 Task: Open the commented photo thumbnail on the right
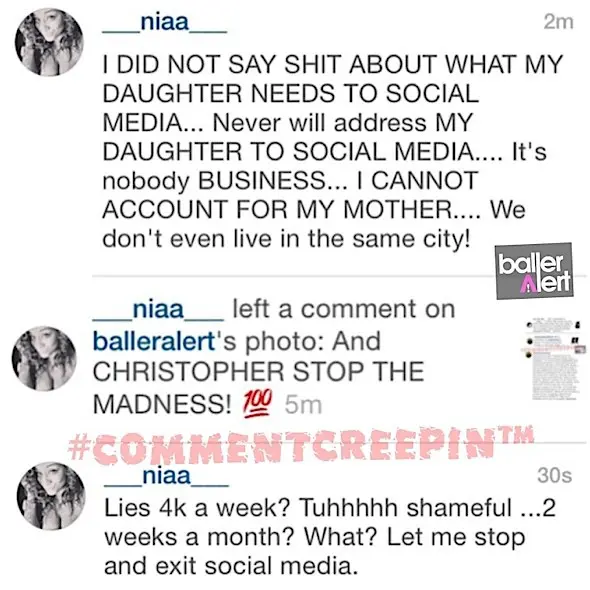(552, 359)
